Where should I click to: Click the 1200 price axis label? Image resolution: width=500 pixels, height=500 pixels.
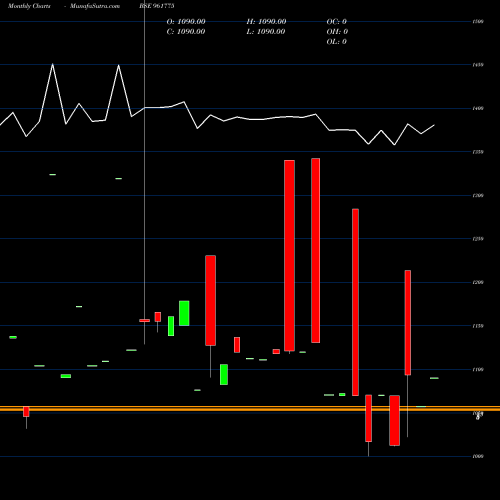pos(478,282)
